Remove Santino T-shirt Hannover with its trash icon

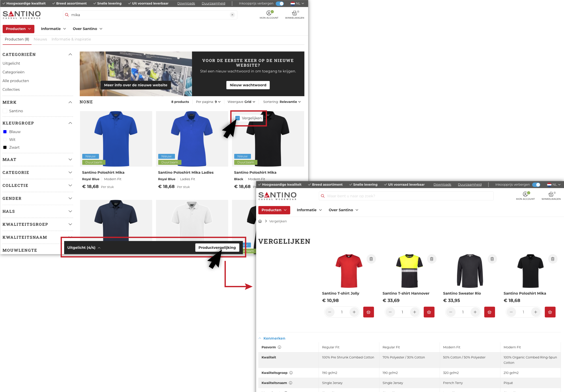pyautogui.click(x=432, y=259)
